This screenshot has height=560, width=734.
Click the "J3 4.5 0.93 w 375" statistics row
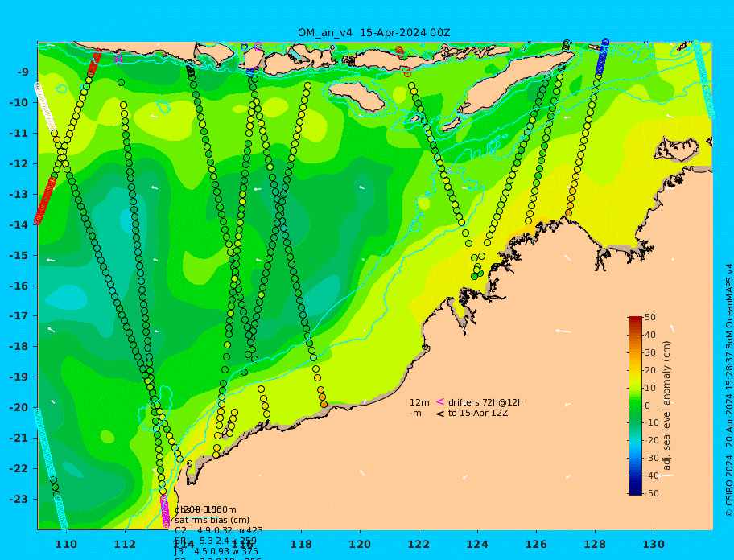pyautogui.click(x=216, y=552)
